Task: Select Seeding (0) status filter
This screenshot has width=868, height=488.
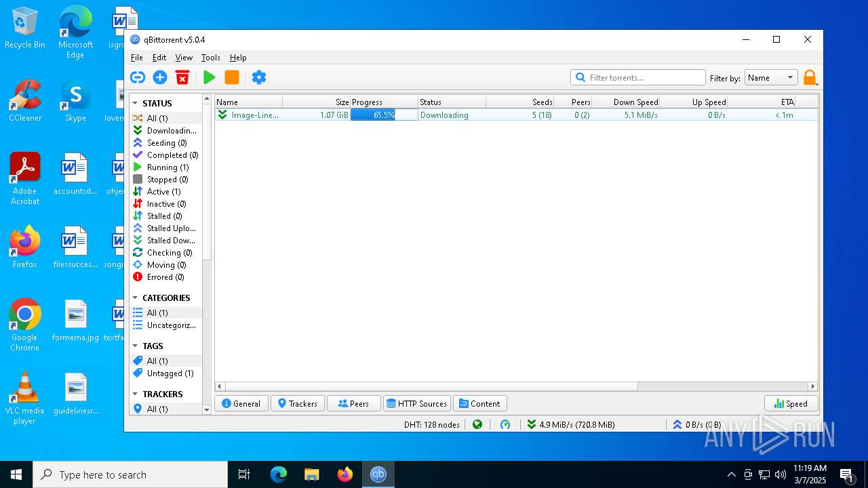Action: pos(165,142)
